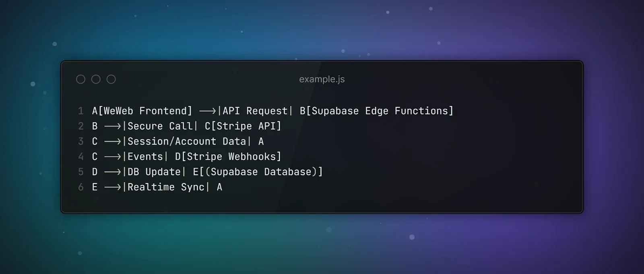This screenshot has height=274, width=644.
Task: Click line number 4 in the gutter
Action: coord(81,156)
